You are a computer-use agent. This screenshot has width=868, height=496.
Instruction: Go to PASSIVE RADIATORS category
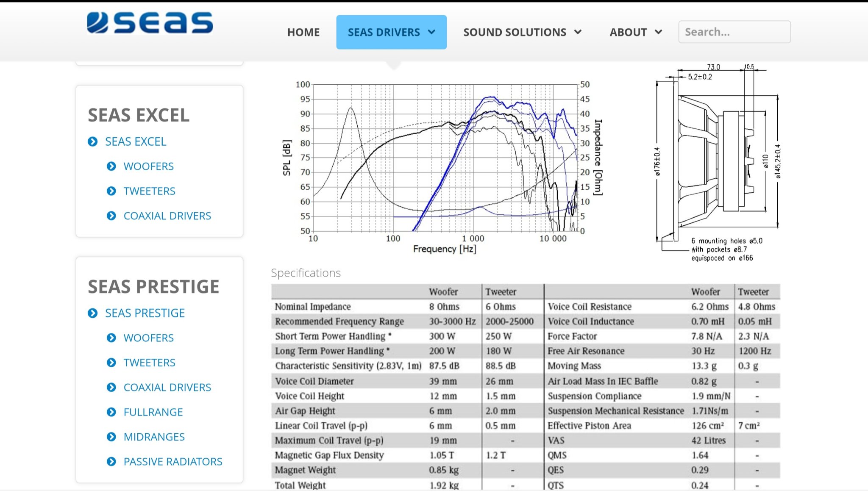tap(173, 461)
